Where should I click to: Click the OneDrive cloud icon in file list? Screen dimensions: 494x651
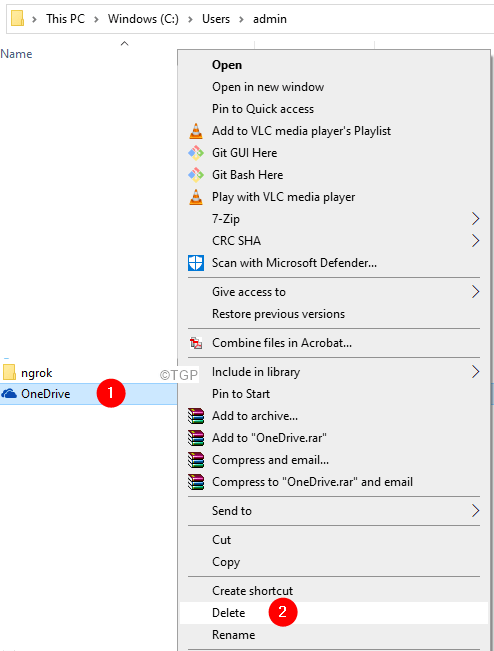click(9, 394)
